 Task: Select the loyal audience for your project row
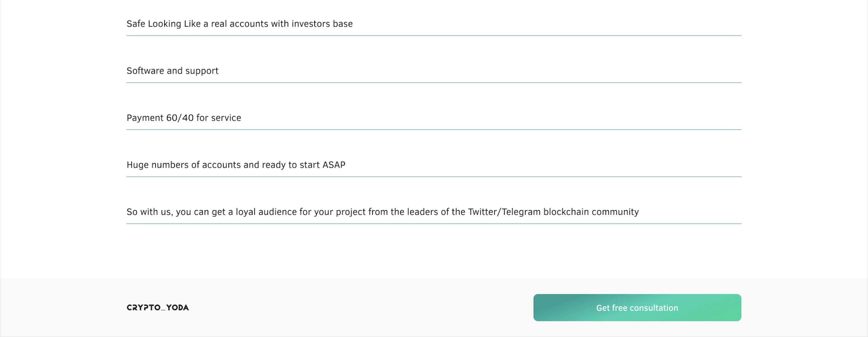pyautogui.click(x=434, y=212)
